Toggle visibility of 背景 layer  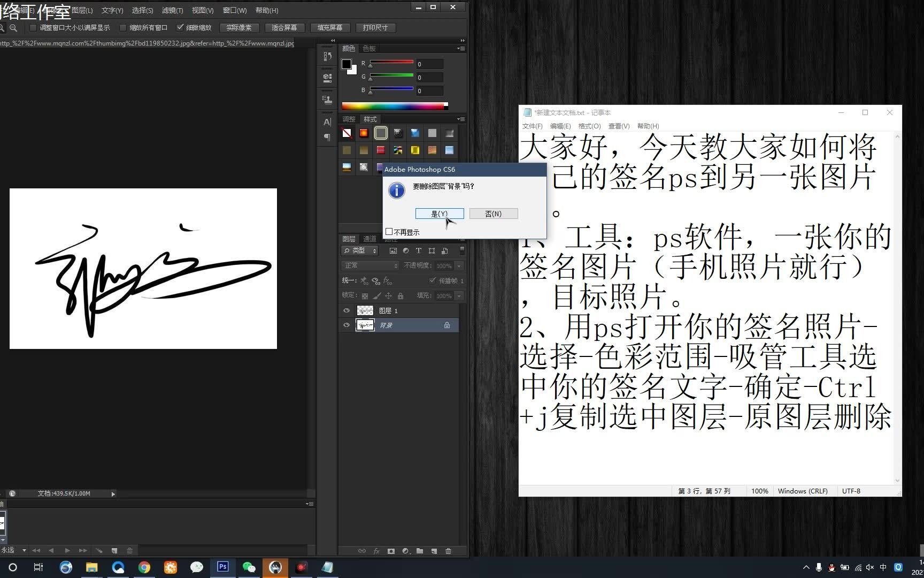coord(346,325)
